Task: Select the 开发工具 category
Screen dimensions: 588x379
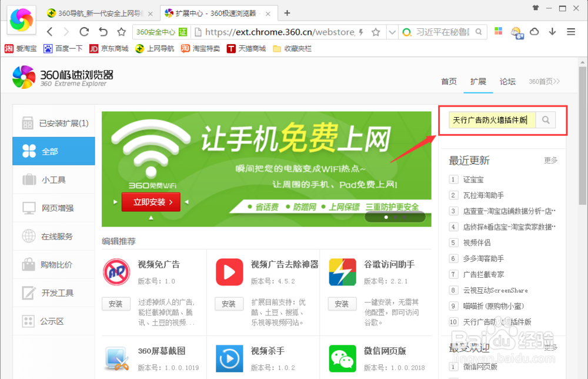Action: 54,293
